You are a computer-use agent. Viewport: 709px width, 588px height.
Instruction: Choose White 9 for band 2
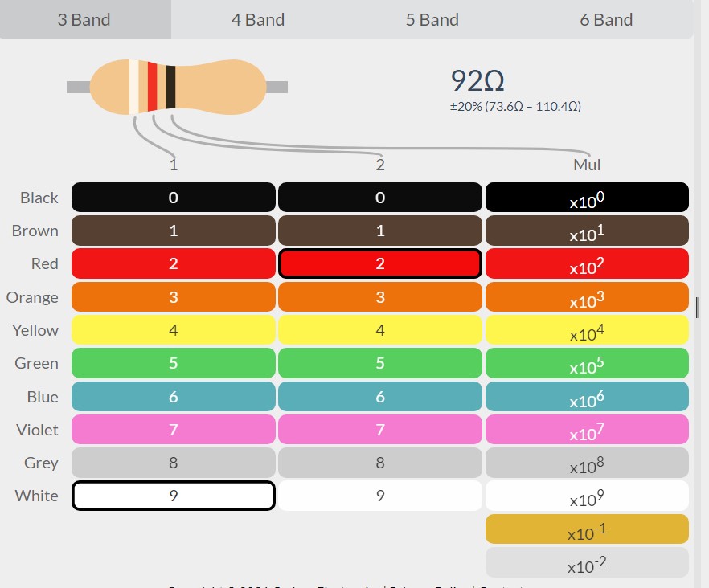379,496
